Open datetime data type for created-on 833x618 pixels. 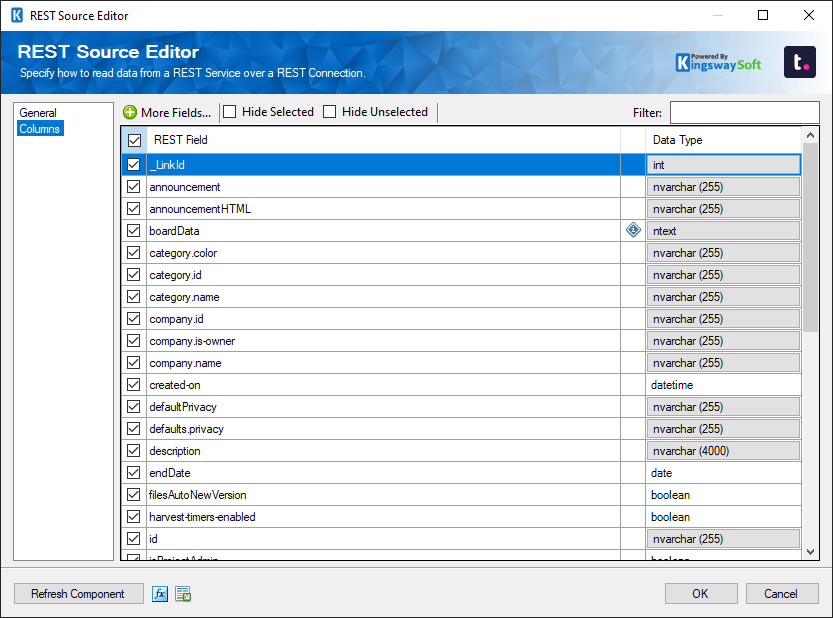coord(723,385)
